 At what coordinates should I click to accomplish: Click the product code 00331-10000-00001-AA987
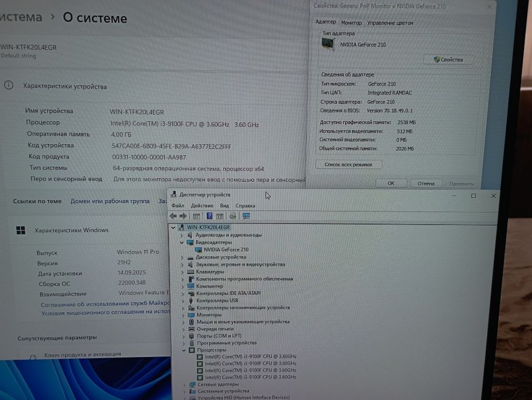pyautogui.click(x=149, y=157)
